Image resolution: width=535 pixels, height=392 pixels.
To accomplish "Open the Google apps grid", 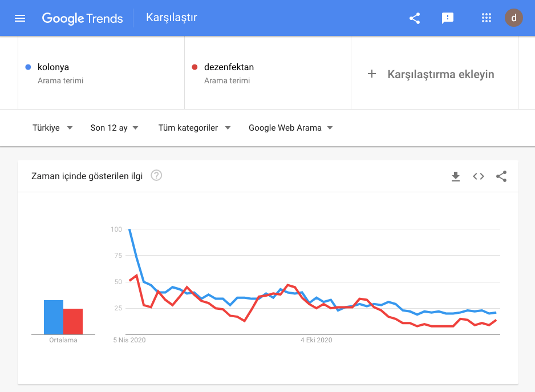I will pos(487,18).
